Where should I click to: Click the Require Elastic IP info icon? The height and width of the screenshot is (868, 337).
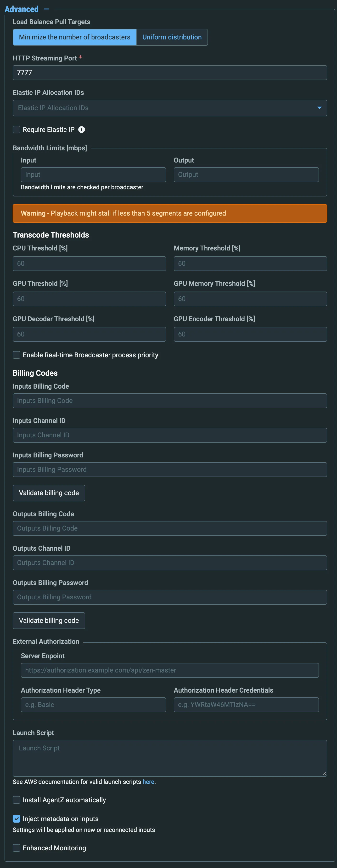[82, 129]
